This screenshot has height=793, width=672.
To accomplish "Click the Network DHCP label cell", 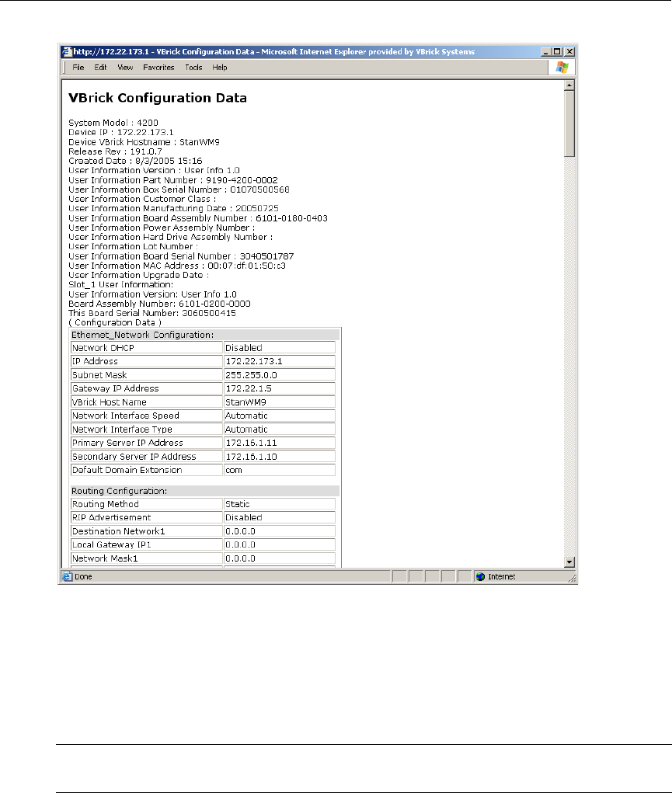I will click(147, 348).
